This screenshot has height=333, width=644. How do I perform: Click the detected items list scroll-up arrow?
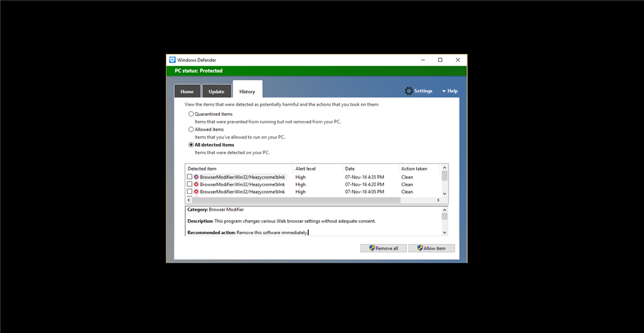coord(445,167)
